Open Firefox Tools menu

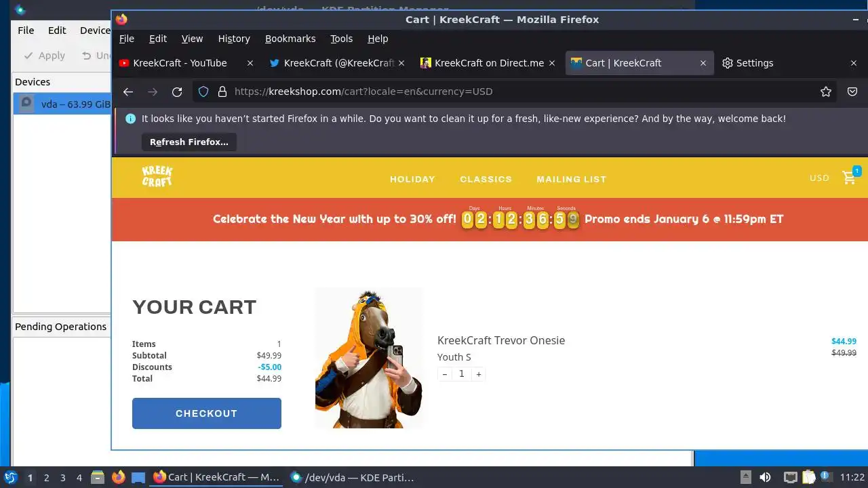(x=342, y=39)
